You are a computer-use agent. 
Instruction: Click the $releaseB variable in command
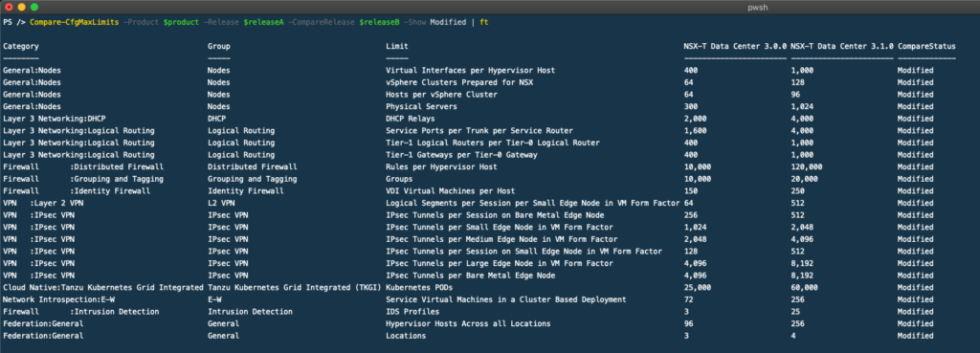[x=379, y=22]
